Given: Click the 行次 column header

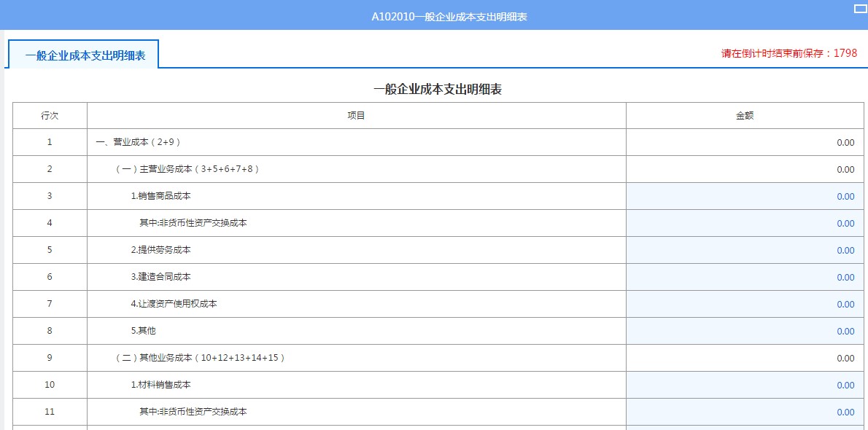Looking at the screenshot, I should 49,115.
